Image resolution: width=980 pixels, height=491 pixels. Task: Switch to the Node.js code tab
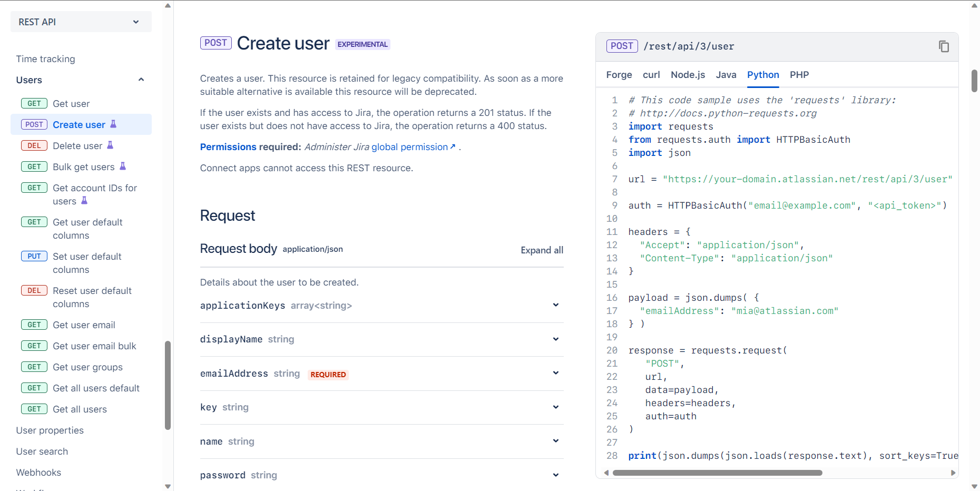tap(688, 75)
